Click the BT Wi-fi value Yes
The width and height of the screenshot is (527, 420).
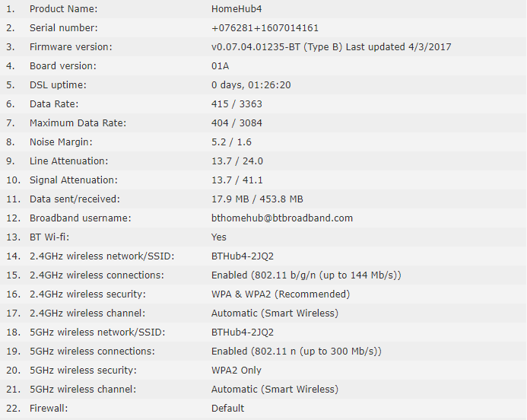(219, 237)
